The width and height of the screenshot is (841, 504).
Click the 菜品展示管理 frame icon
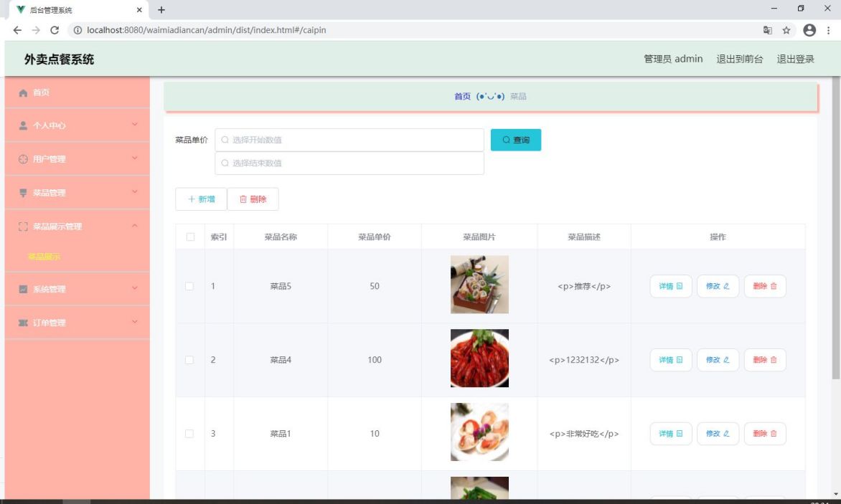click(x=23, y=227)
